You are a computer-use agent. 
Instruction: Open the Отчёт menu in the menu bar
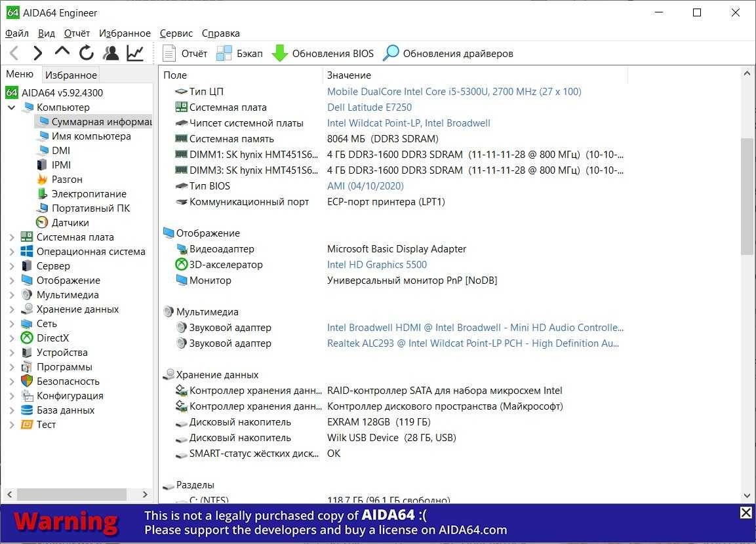77,33
